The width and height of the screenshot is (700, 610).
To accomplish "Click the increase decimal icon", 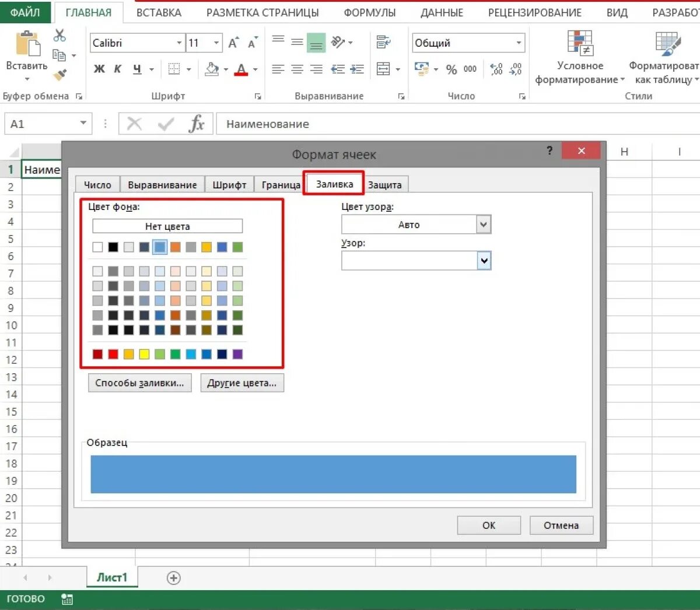I will (x=496, y=69).
